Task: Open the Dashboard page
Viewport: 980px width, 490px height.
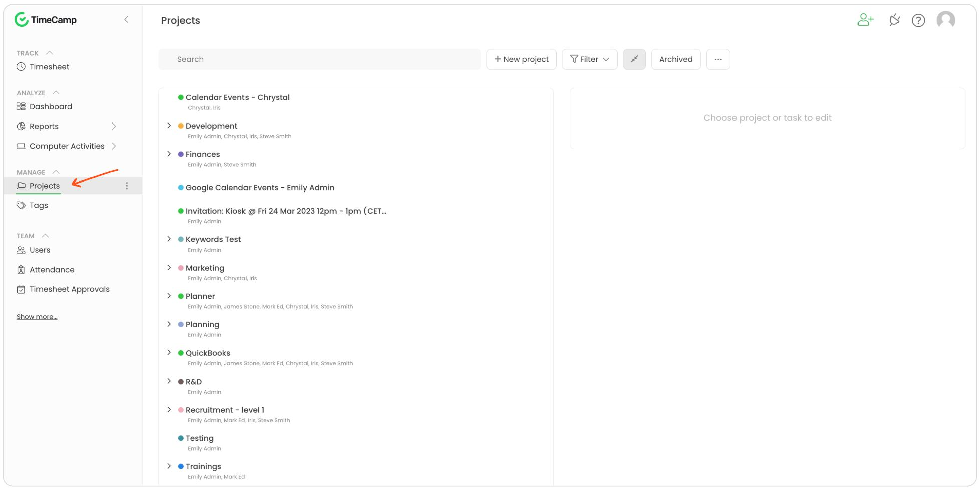Action: click(51, 106)
